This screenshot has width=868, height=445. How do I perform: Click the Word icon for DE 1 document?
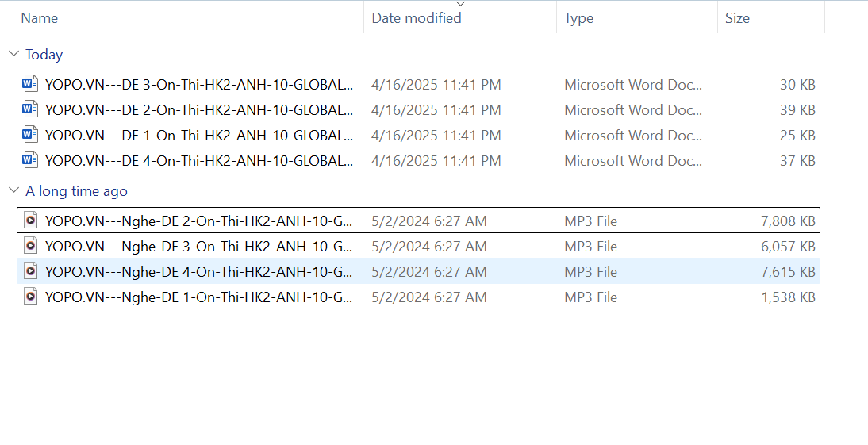[x=30, y=135]
